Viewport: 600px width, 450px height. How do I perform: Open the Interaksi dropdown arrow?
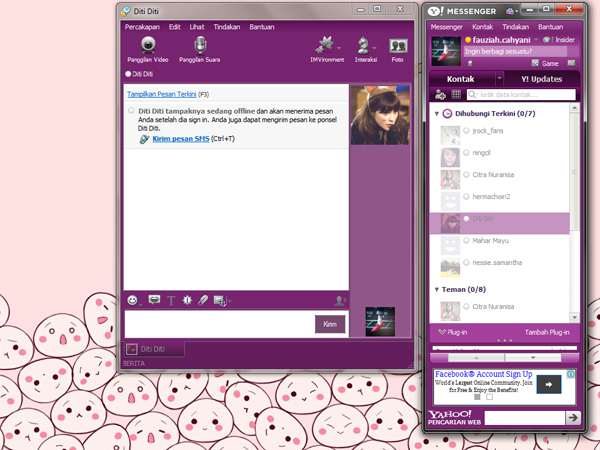[374, 48]
